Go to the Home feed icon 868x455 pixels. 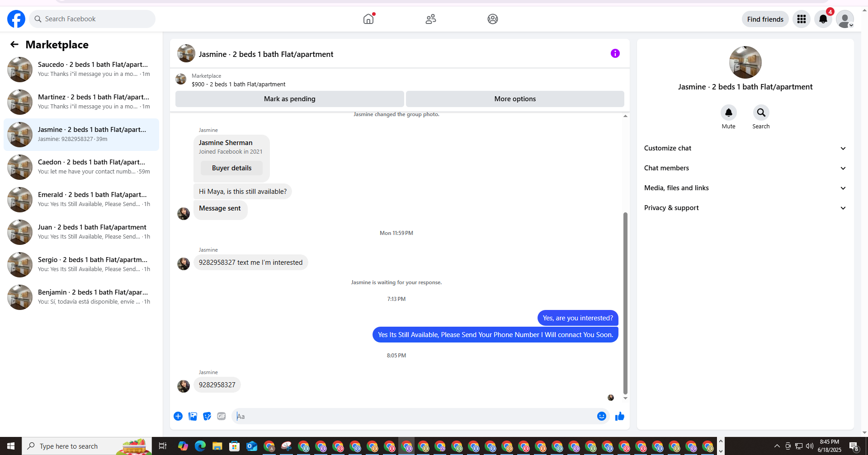(x=368, y=19)
